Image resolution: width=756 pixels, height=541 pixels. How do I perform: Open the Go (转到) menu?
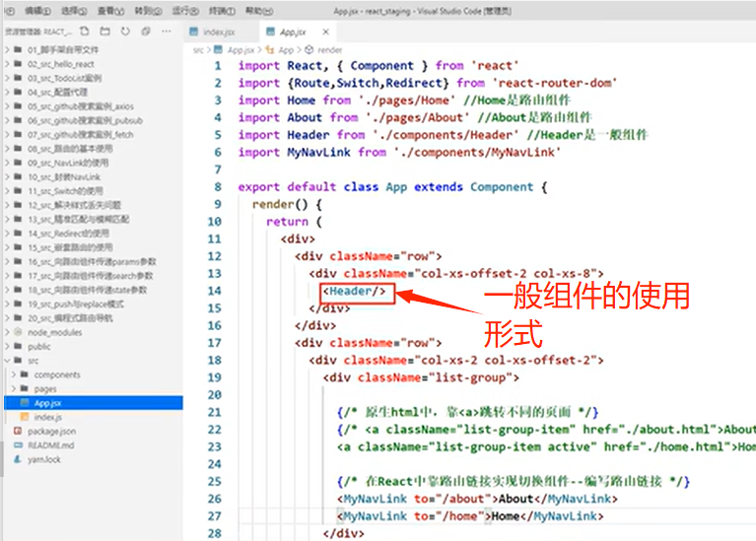(x=148, y=11)
